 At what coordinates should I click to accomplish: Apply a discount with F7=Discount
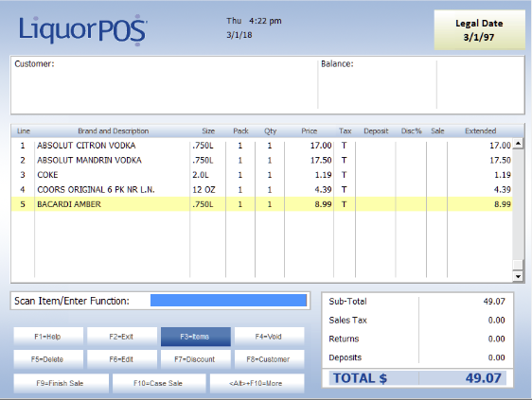click(195, 359)
